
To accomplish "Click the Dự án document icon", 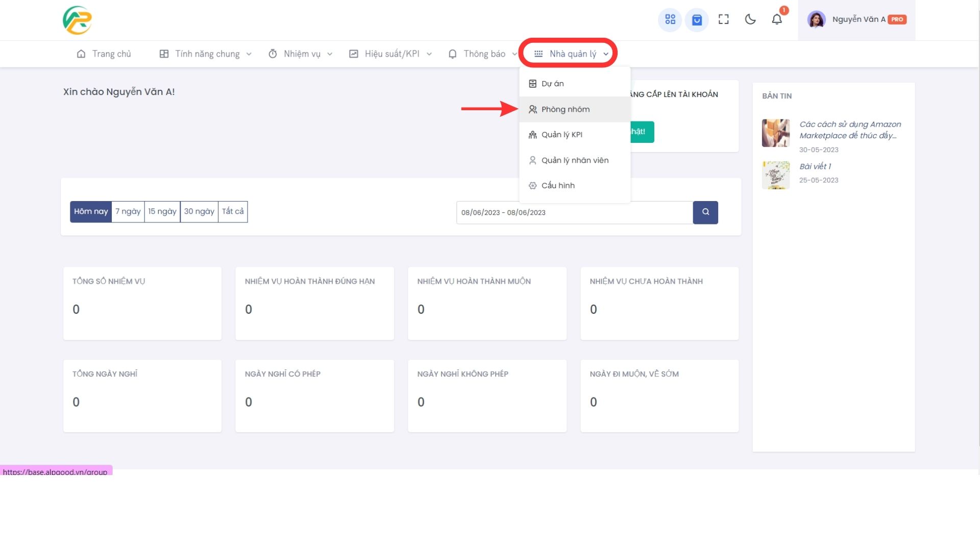I will click(532, 84).
